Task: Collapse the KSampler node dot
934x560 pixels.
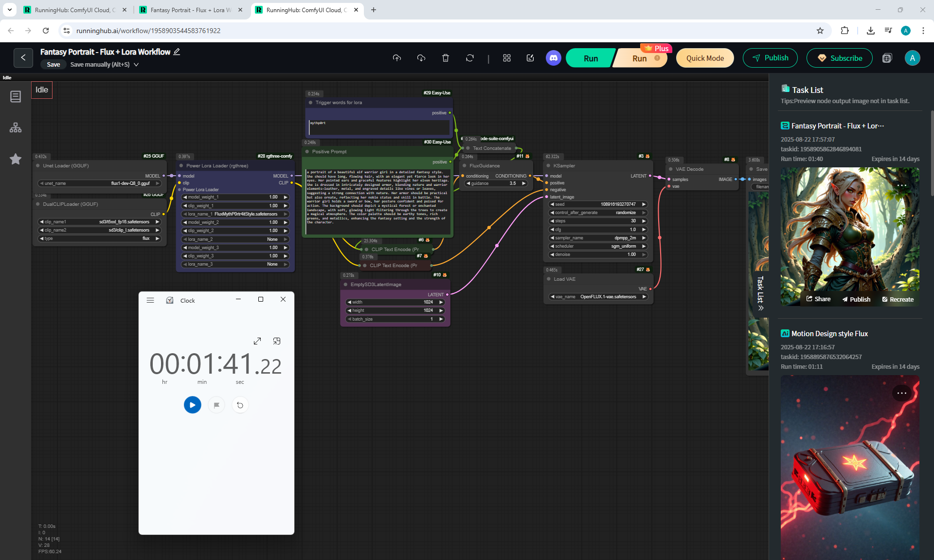Action: click(x=548, y=166)
